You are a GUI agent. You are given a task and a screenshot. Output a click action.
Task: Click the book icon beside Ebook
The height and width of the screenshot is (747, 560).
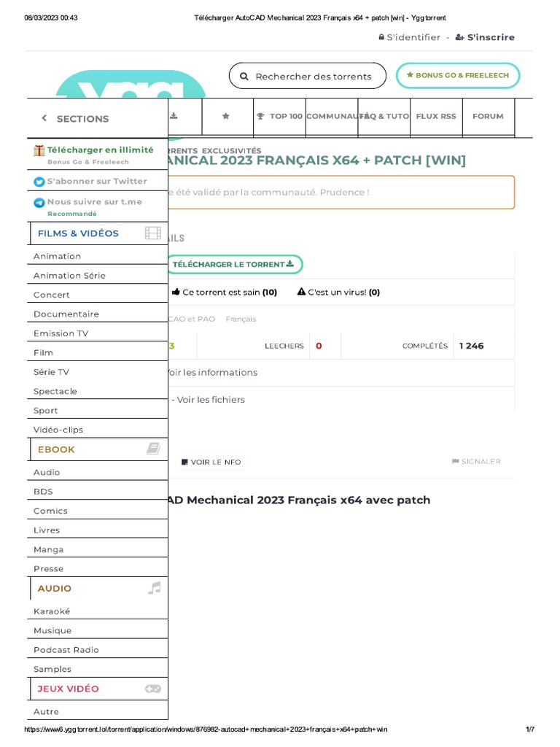click(x=153, y=449)
